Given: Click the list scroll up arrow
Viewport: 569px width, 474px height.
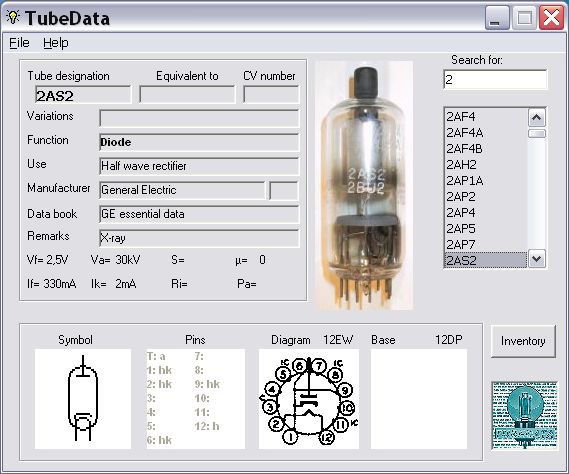Looking at the screenshot, I should [537, 118].
